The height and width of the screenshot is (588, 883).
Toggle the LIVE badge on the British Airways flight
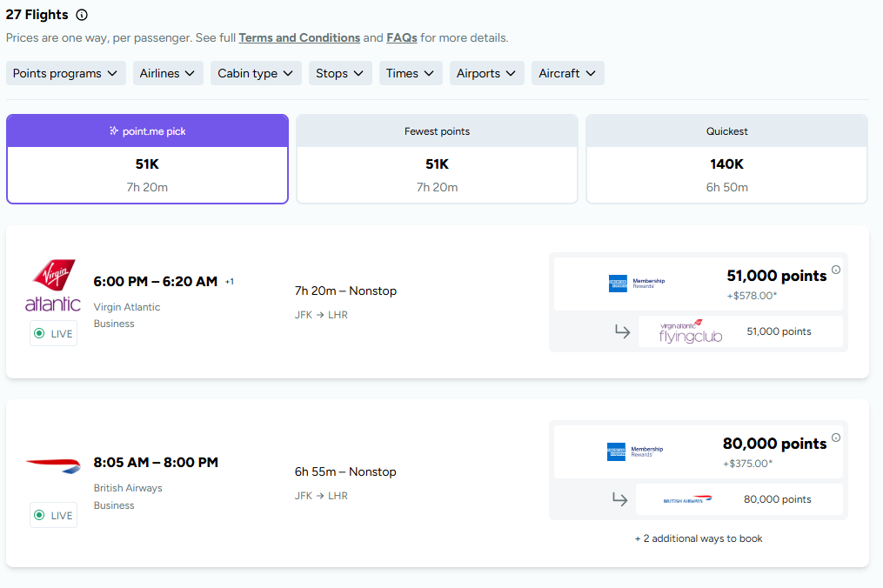[x=53, y=515]
